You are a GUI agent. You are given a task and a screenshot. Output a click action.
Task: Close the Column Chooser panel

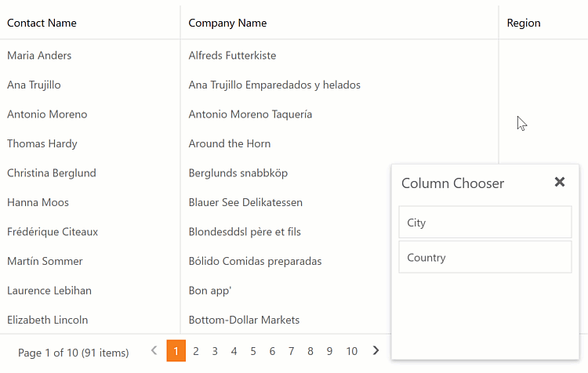click(x=559, y=182)
